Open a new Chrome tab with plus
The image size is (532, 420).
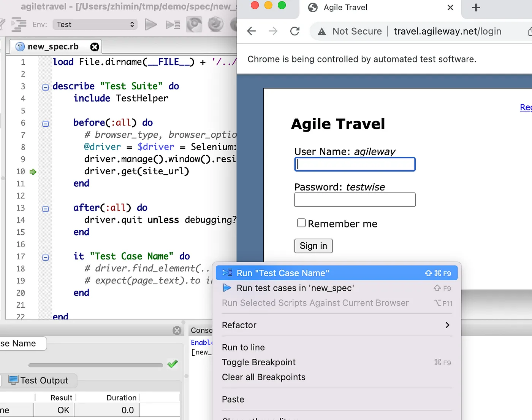476,8
